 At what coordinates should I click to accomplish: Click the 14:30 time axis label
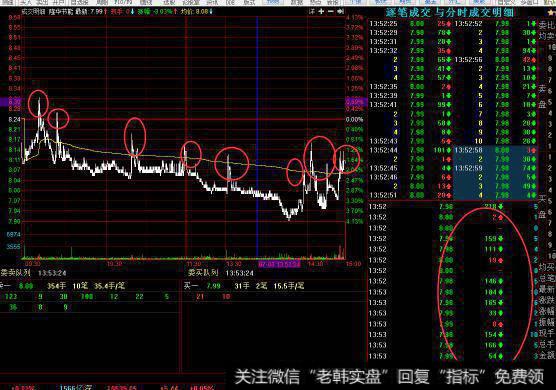pyautogui.click(x=315, y=264)
